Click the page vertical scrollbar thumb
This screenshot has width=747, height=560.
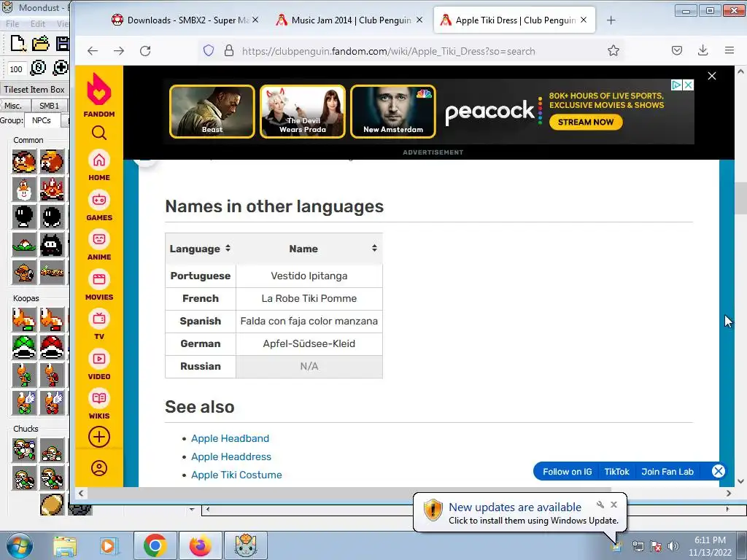tap(740, 198)
